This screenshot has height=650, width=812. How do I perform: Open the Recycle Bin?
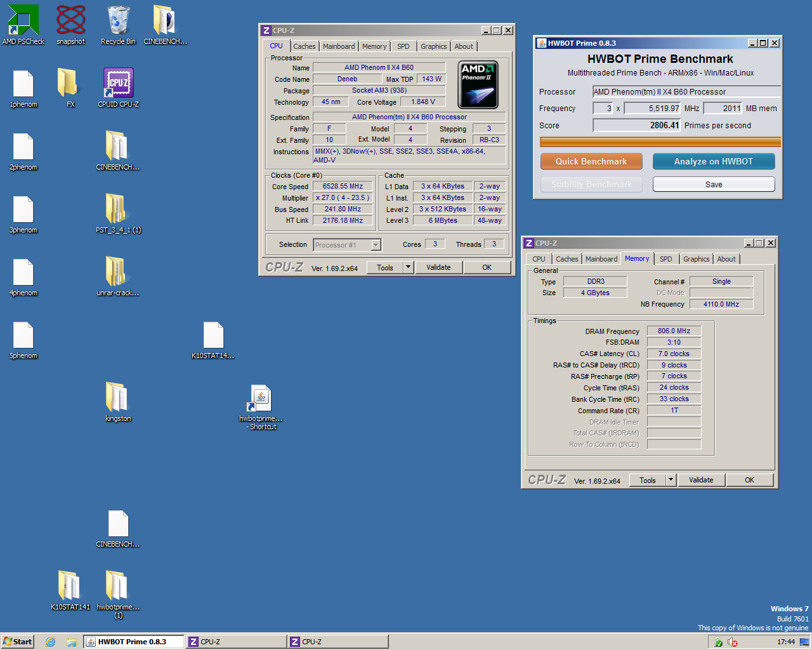point(118,25)
